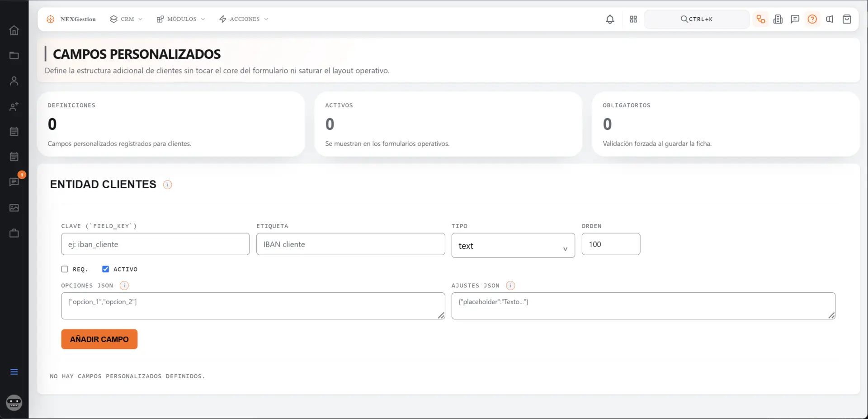
Task: Expand the CRM menu
Action: click(x=126, y=19)
